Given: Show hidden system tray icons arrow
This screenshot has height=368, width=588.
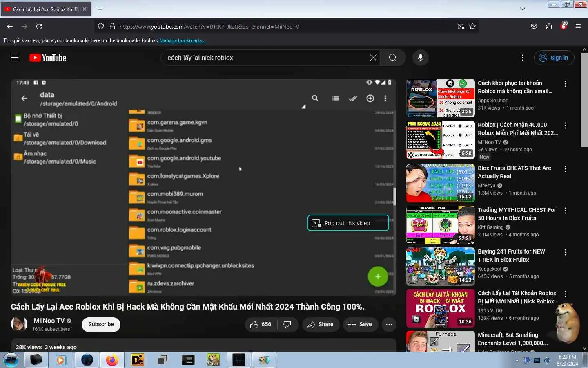Looking at the screenshot, I should click(517, 360).
